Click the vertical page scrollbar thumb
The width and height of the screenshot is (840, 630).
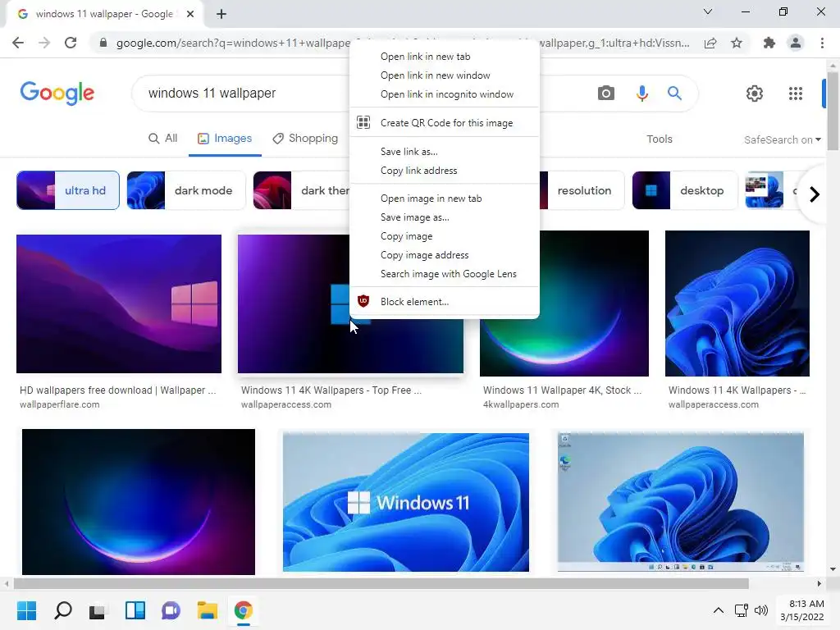[x=833, y=111]
